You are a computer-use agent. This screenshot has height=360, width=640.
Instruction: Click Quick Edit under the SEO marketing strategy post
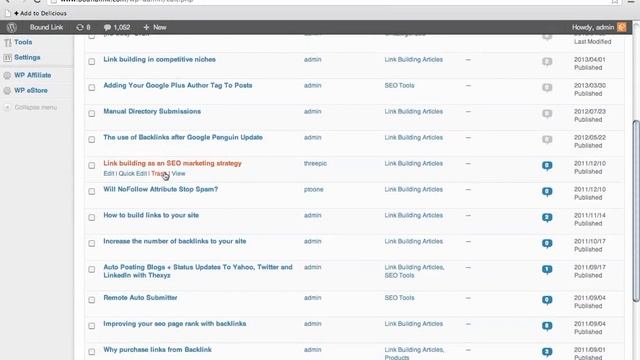tap(133, 173)
